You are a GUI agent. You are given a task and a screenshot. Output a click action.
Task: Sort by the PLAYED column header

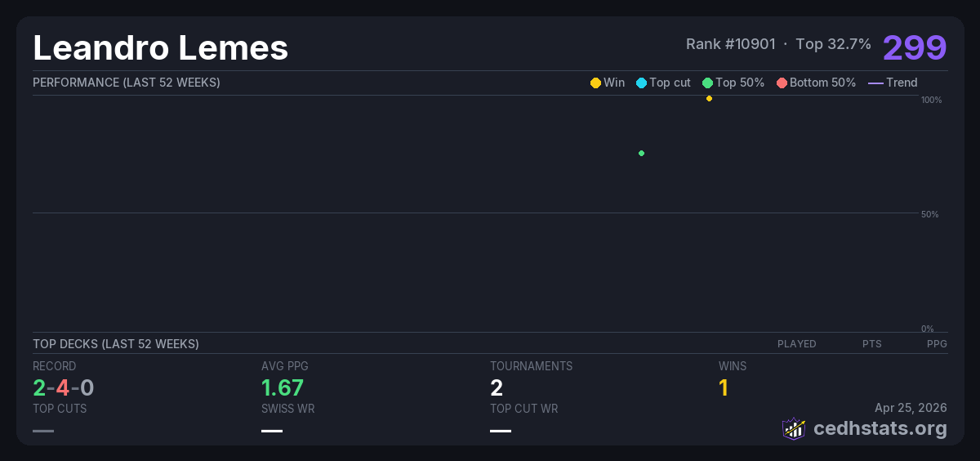tap(796, 344)
